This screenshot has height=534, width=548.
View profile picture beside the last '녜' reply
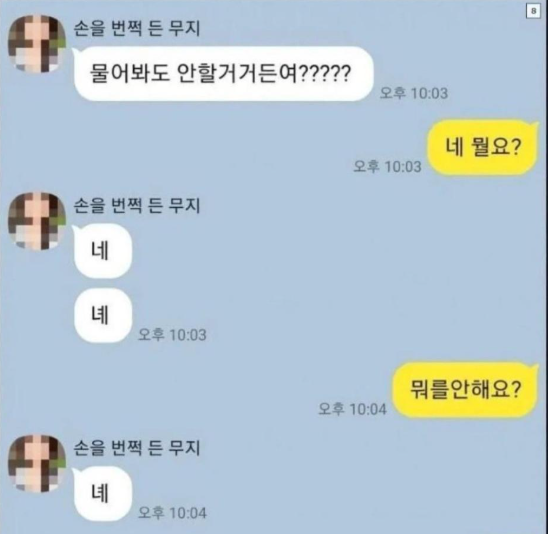tap(37, 463)
